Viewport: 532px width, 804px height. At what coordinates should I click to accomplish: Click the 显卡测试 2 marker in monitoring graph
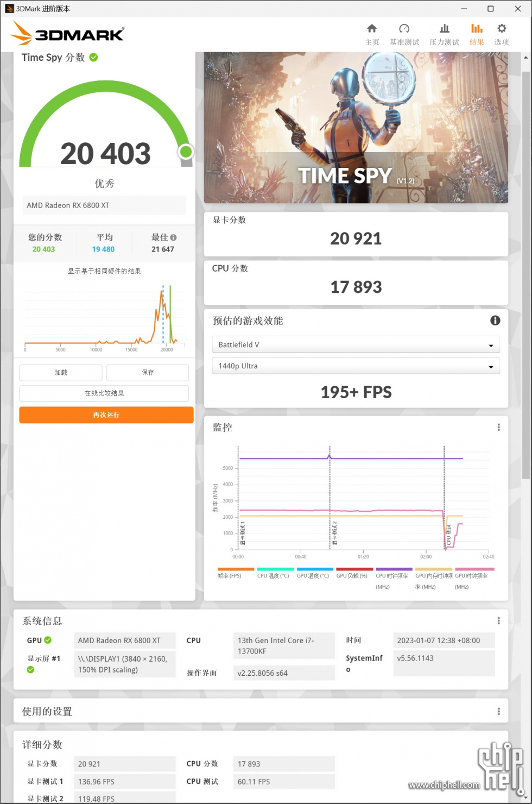[x=334, y=532]
